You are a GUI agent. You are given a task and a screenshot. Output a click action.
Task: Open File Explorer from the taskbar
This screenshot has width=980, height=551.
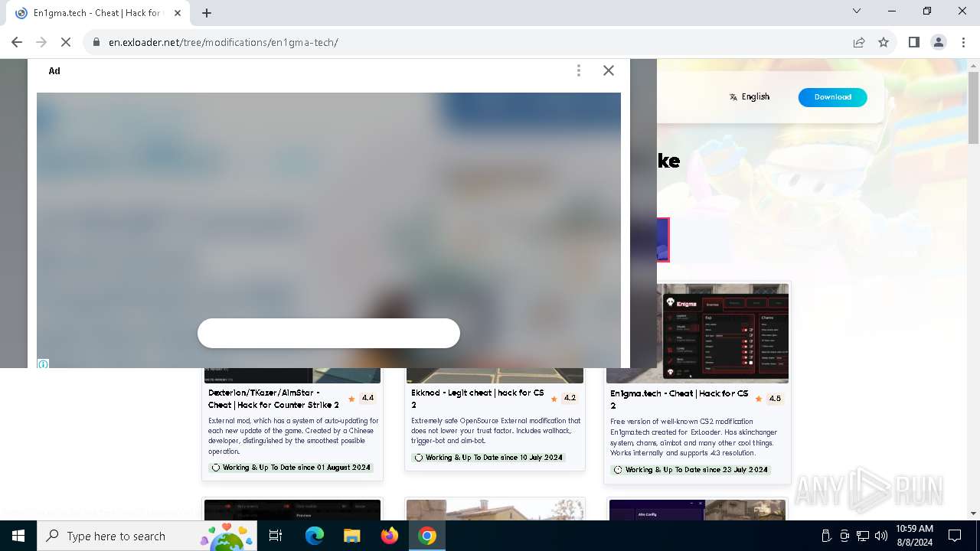point(352,536)
